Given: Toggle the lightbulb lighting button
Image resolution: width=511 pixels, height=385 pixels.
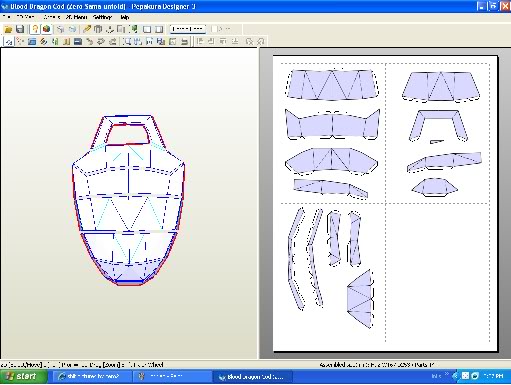Looking at the screenshot, I should coord(35,29).
